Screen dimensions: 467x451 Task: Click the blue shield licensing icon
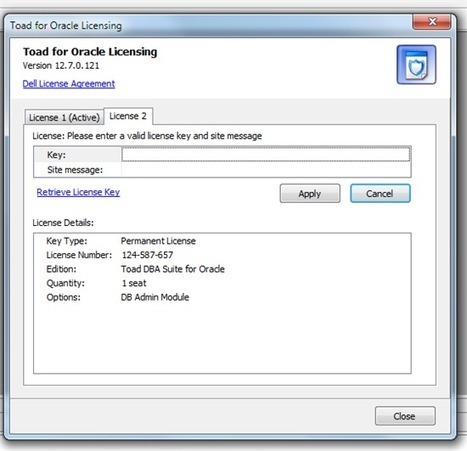(416, 64)
